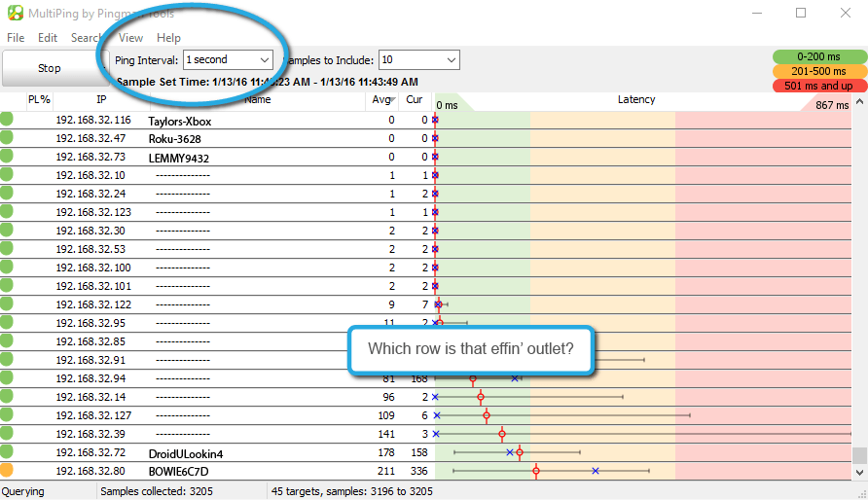Click orange status dot for BOWIE6C7D row
This screenshot has width=868, height=500.
click(x=6, y=471)
